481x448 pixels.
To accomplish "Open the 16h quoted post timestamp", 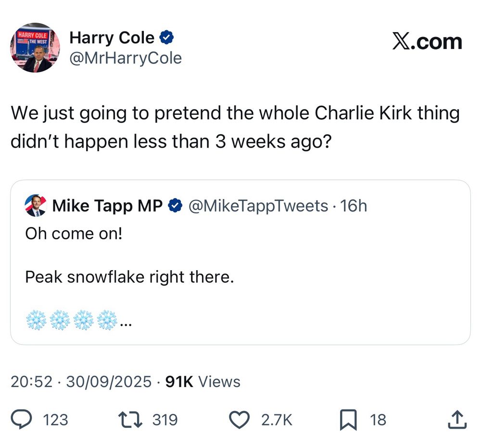I will [x=354, y=206].
